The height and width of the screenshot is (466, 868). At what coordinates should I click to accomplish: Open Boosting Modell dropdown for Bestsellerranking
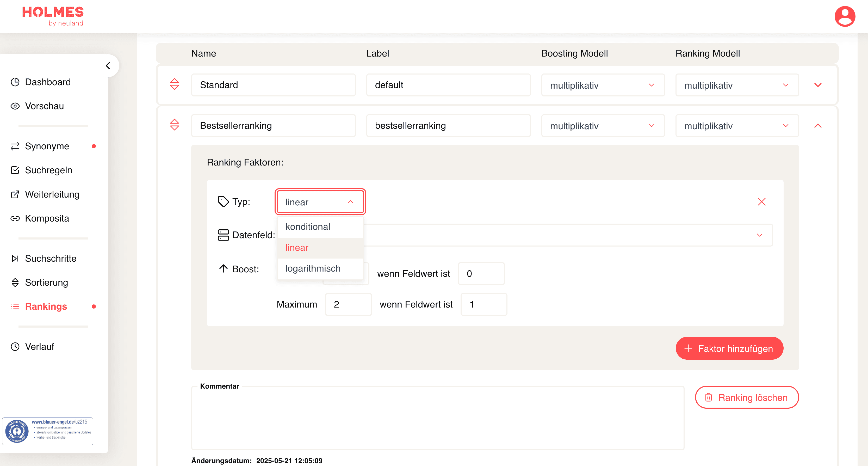pyautogui.click(x=603, y=126)
